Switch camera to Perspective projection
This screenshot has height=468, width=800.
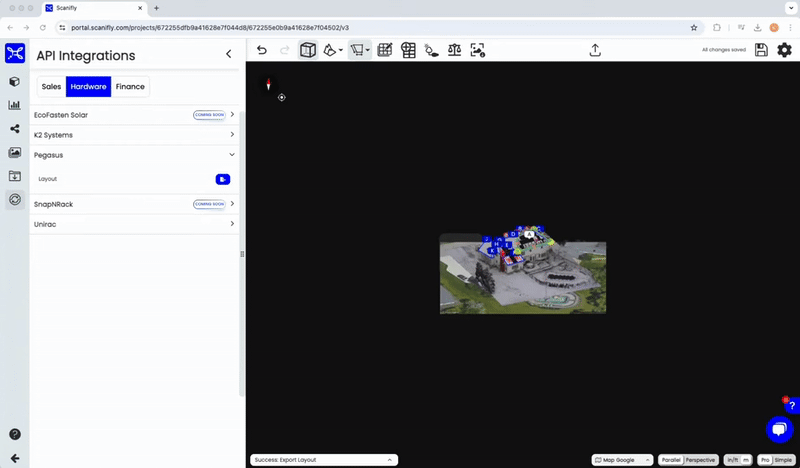pos(701,460)
